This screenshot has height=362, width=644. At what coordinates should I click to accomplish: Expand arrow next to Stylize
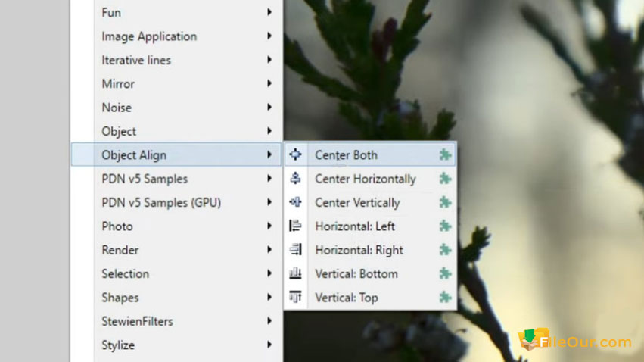point(269,345)
